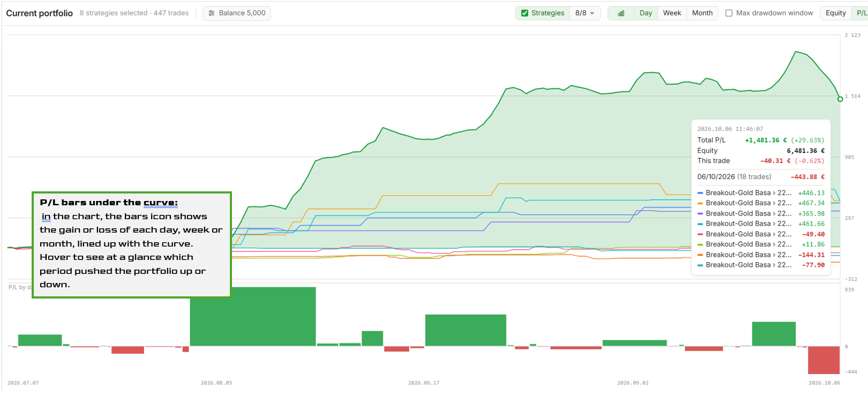
Task: Click the green swatch of the +11.86 strategy
Action: coord(700,244)
